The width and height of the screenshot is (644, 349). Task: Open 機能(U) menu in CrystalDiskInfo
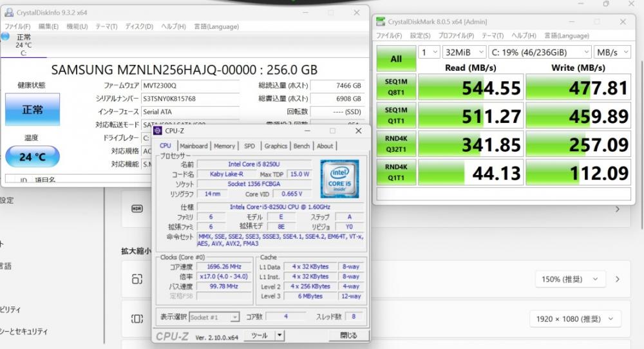[77, 26]
